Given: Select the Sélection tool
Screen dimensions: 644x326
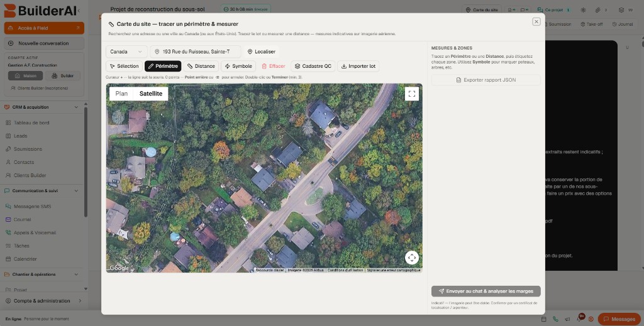Looking at the screenshot, I should coord(124,66).
